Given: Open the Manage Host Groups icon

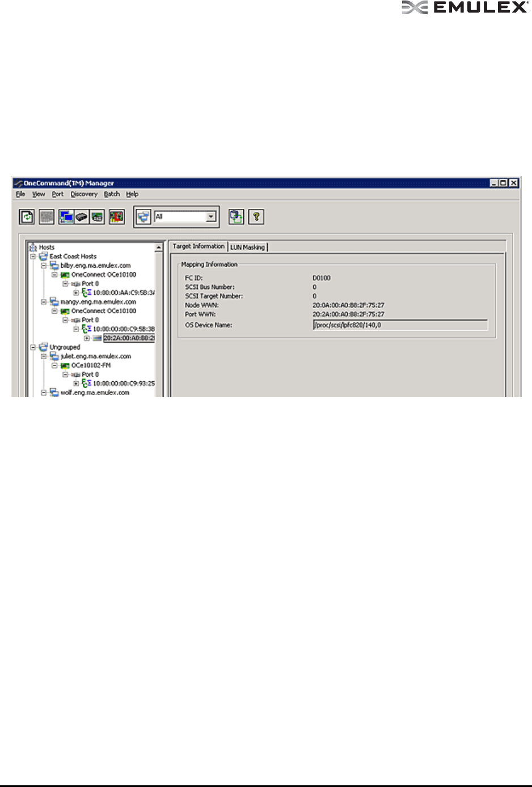Looking at the screenshot, I should click(237, 217).
